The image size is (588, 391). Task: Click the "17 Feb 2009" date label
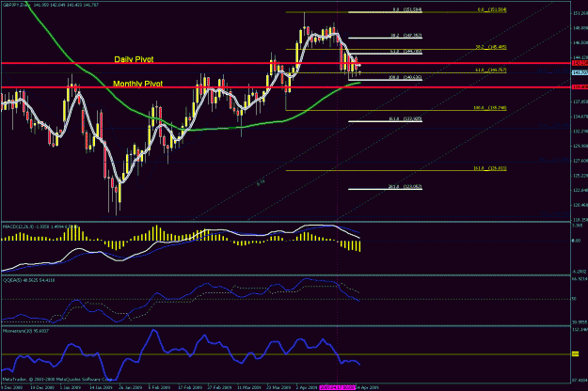(189, 387)
